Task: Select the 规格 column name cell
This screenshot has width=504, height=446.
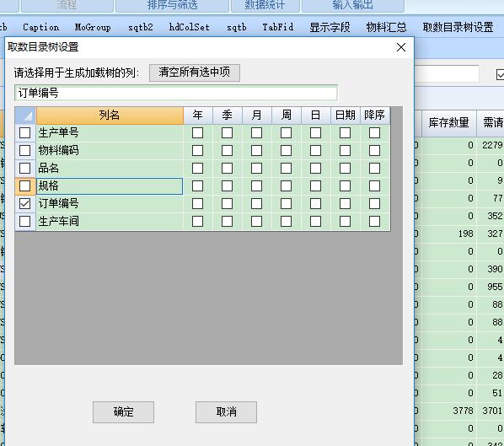Action: [110, 185]
